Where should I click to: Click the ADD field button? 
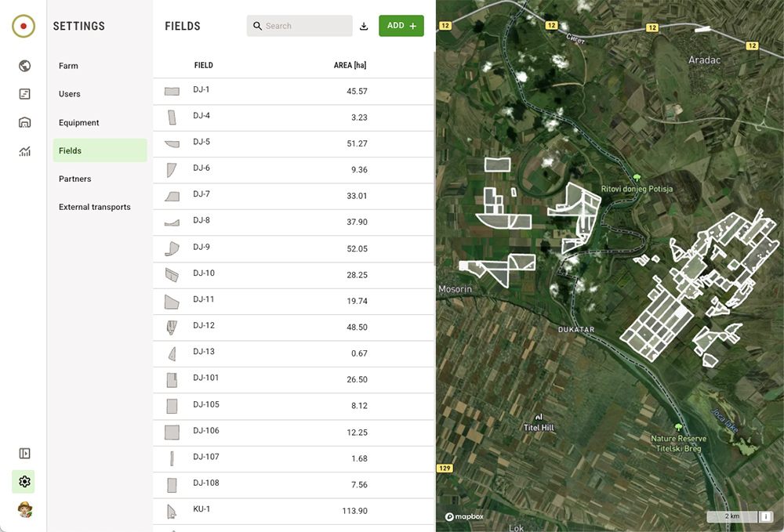pos(401,26)
